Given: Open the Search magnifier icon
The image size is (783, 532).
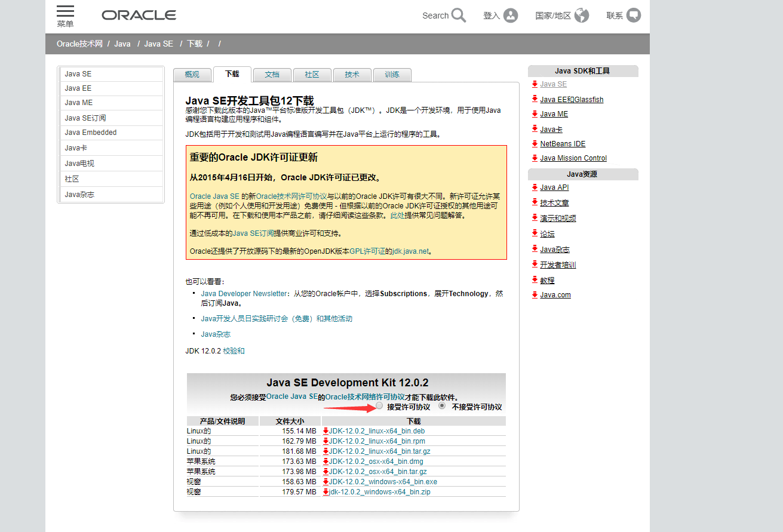Looking at the screenshot, I should [x=459, y=16].
